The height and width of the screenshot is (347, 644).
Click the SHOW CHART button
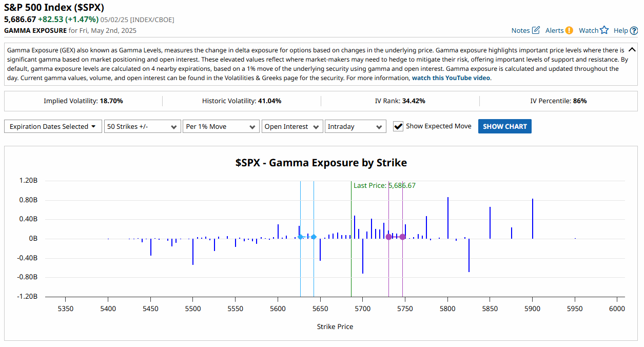[x=504, y=126]
